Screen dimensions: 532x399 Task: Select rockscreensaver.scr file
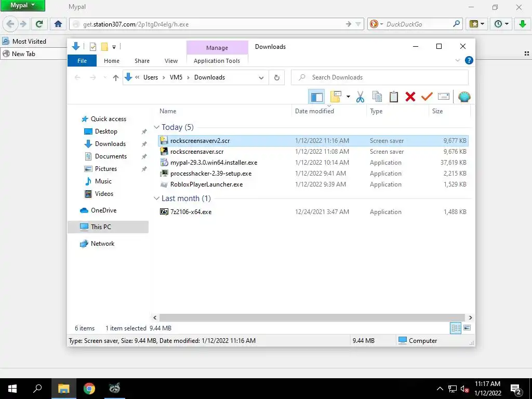pyautogui.click(x=313, y=152)
